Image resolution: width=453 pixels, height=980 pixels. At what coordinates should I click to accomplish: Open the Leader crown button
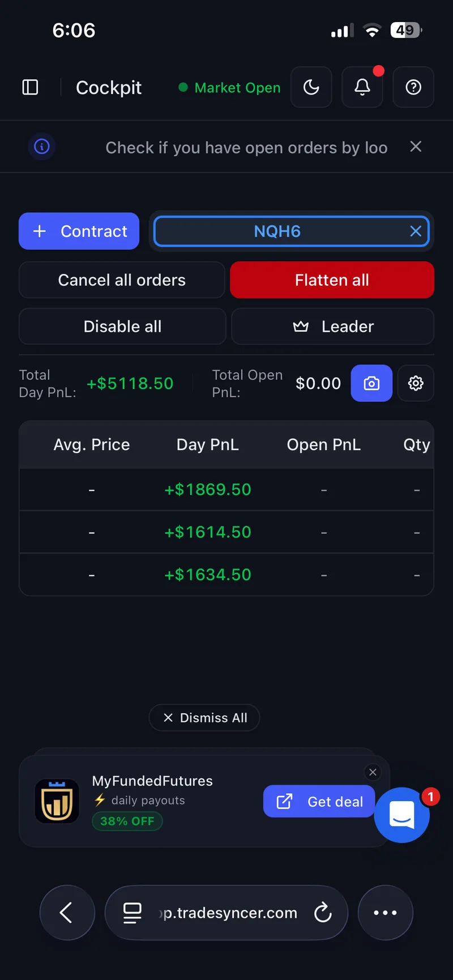333,326
